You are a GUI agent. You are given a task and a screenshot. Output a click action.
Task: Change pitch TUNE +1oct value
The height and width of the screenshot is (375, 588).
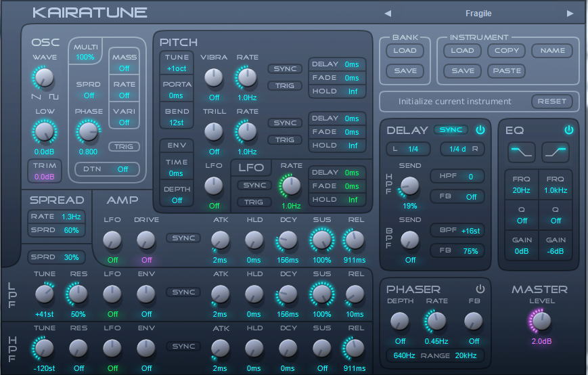pos(177,68)
